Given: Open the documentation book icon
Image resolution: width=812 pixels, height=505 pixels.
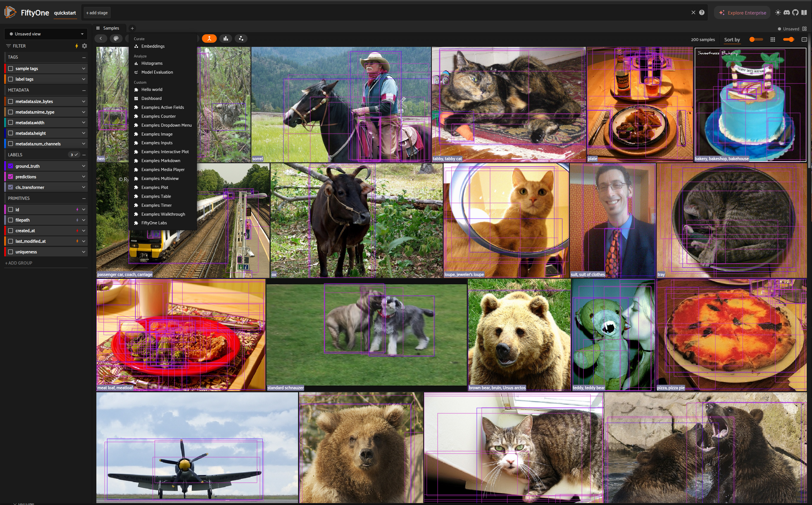Looking at the screenshot, I should (804, 13).
